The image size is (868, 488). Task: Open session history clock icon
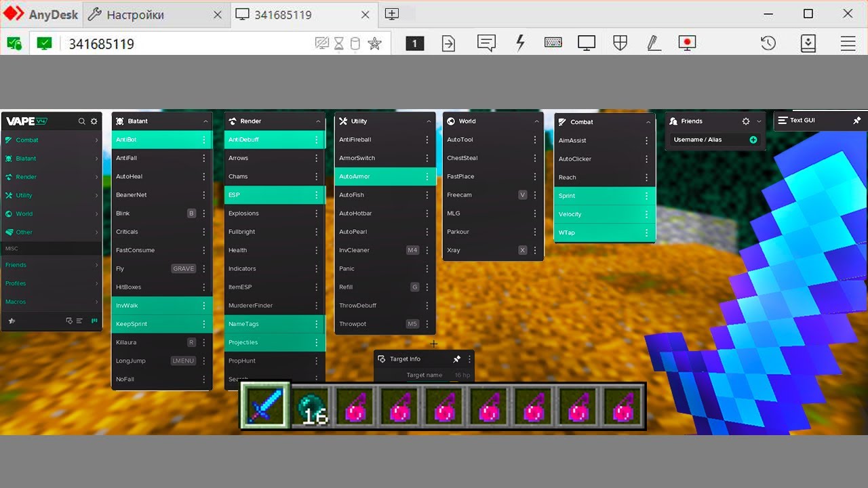(x=768, y=43)
